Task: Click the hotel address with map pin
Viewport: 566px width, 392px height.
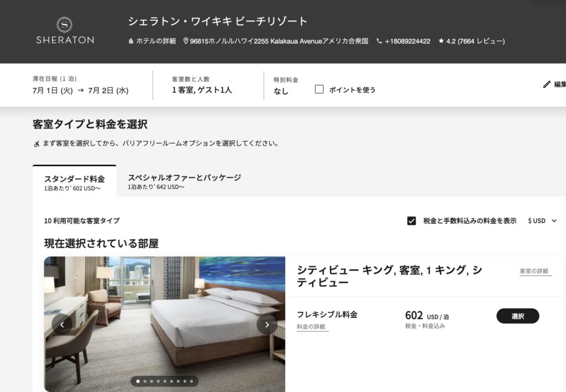Action: [276, 41]
